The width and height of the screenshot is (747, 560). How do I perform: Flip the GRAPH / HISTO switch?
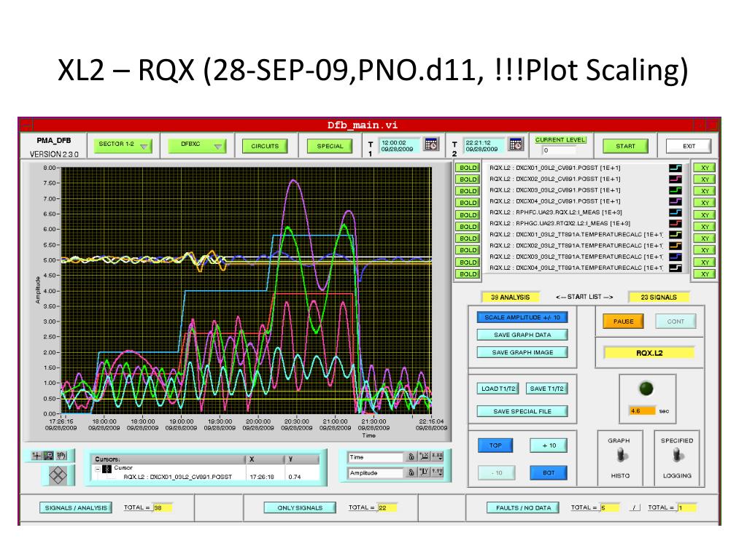(620, 456)
